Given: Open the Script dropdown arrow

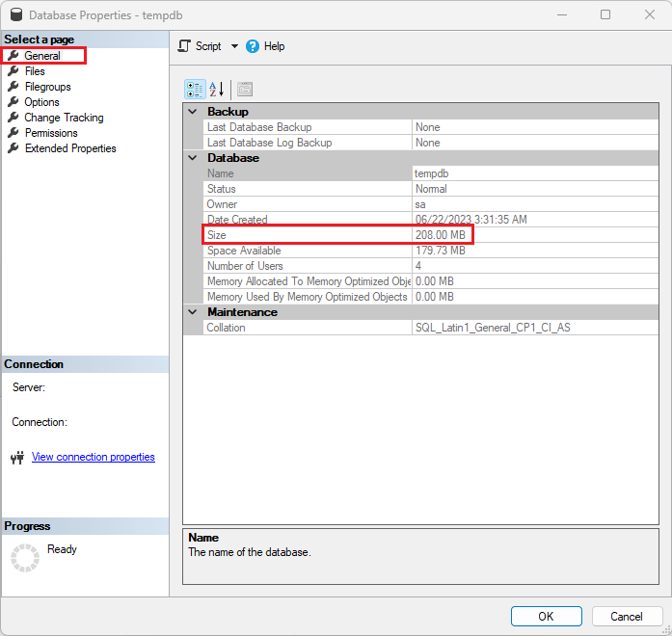Looking at the screenshot, I should click(234, 46).
